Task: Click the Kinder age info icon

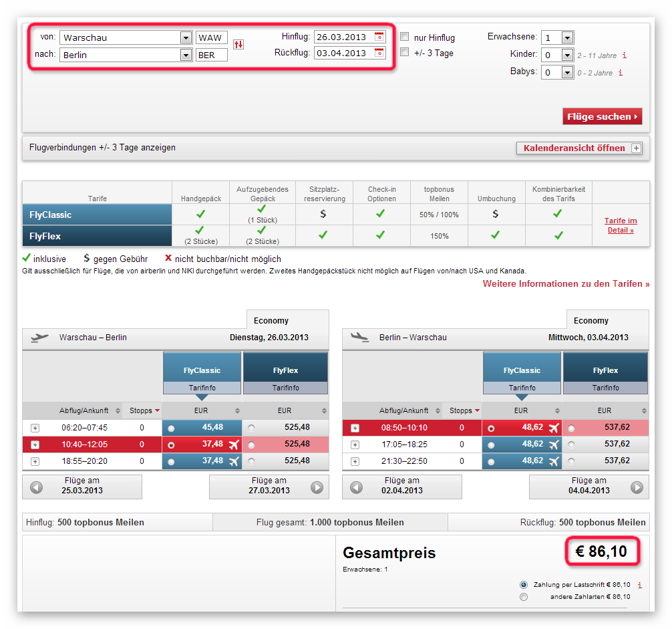Action: click(625, 55)
